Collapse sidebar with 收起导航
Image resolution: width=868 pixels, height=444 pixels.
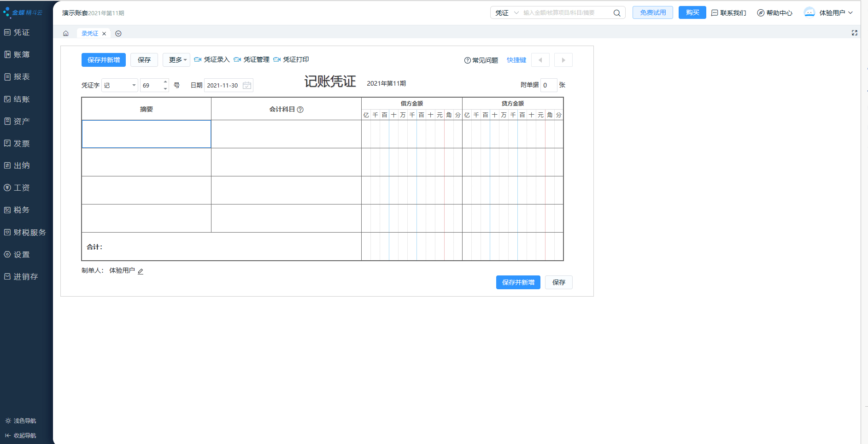coord(21,436)
